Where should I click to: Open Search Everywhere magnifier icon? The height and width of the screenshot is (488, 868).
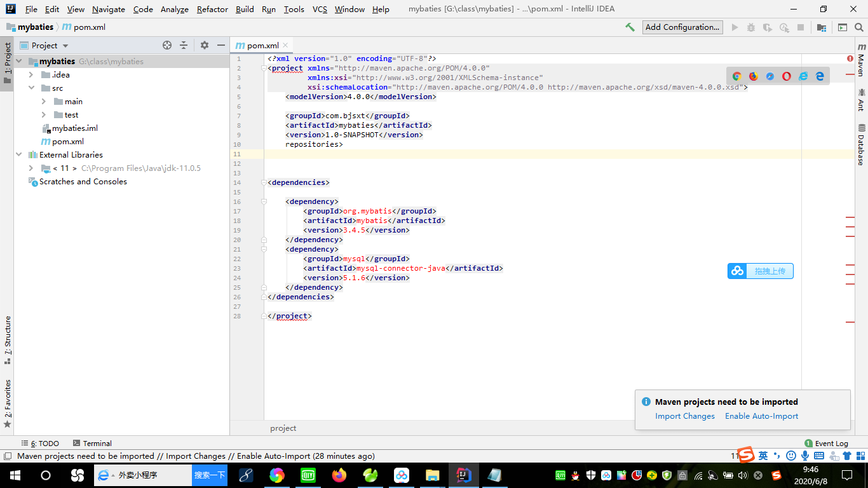click(859, 27)
